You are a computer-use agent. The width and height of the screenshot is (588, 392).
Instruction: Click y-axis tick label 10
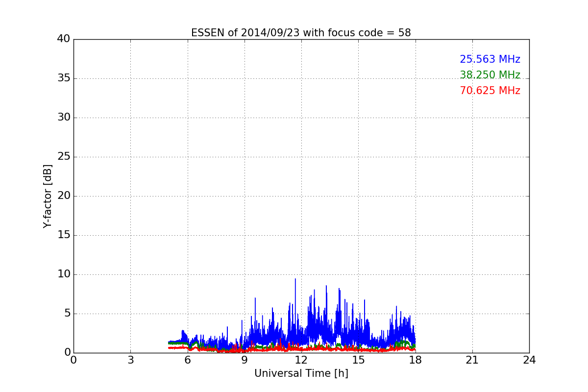click(x=64, y=274)
